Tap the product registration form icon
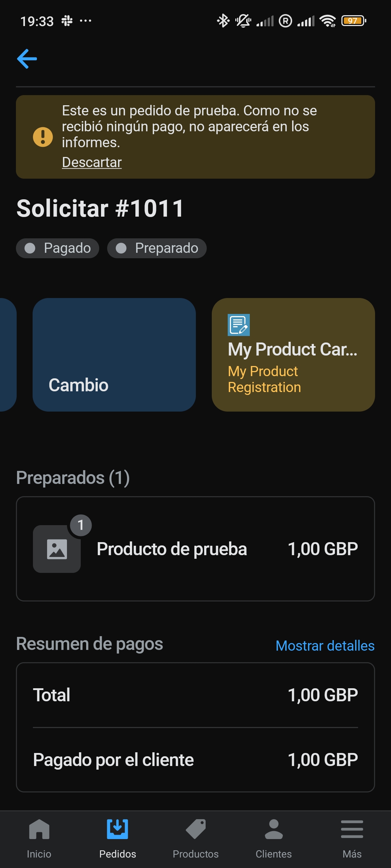 point(239,325)
